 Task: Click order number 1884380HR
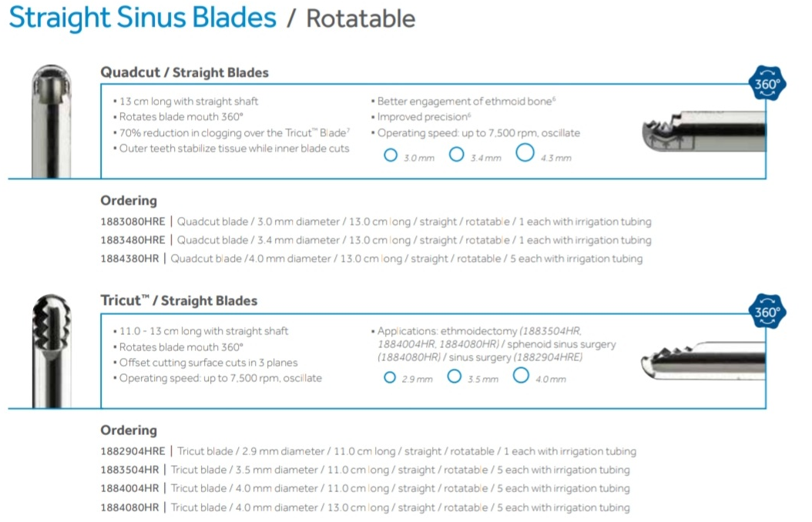tap(129, 258)
